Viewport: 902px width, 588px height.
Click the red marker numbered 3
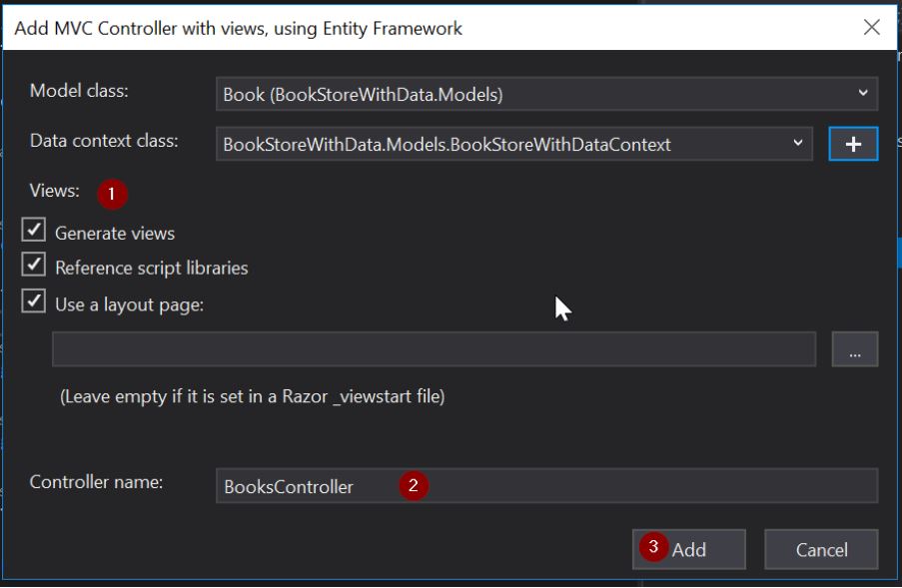(x=653, y=547)
